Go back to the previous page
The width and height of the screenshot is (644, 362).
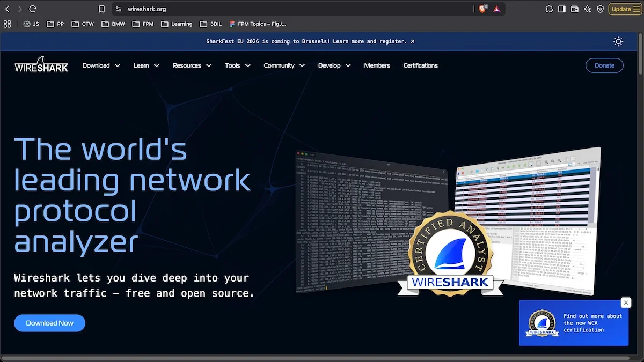tap(7, 9)
